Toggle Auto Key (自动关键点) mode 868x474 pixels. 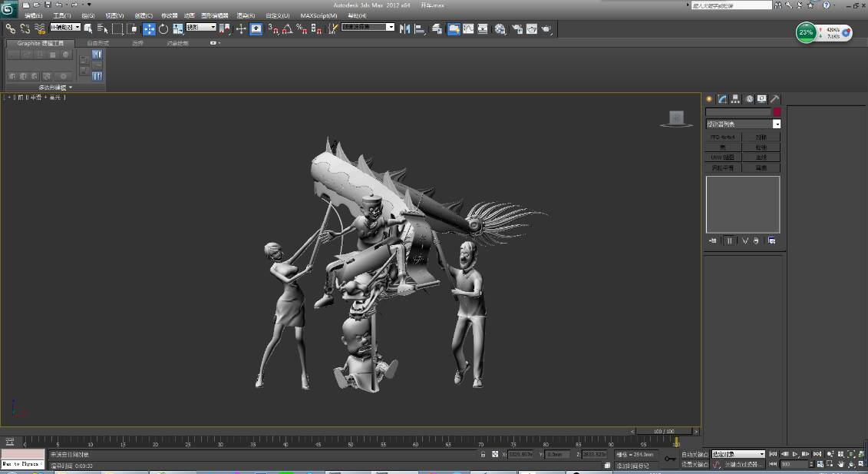pyautogui.click(x=694, y=454)
